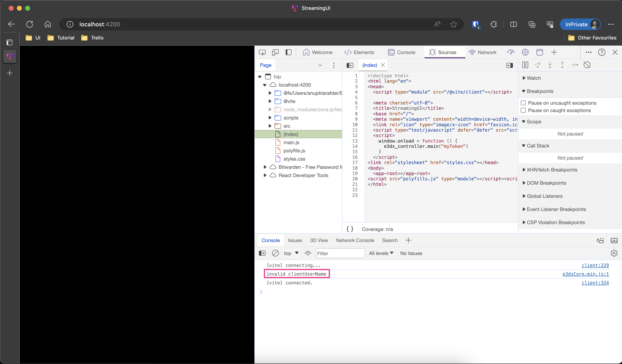Hide the debugger sidebar pane

pos(509,65)
